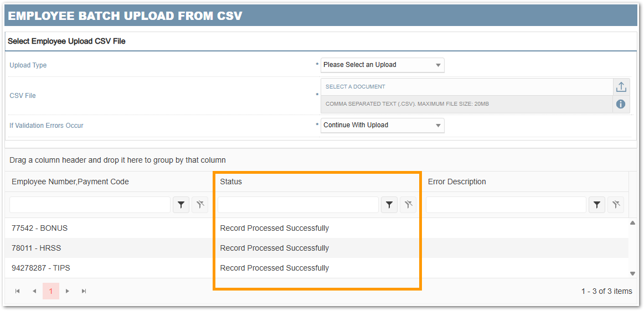Go to first page of grid

click(18, 291)
